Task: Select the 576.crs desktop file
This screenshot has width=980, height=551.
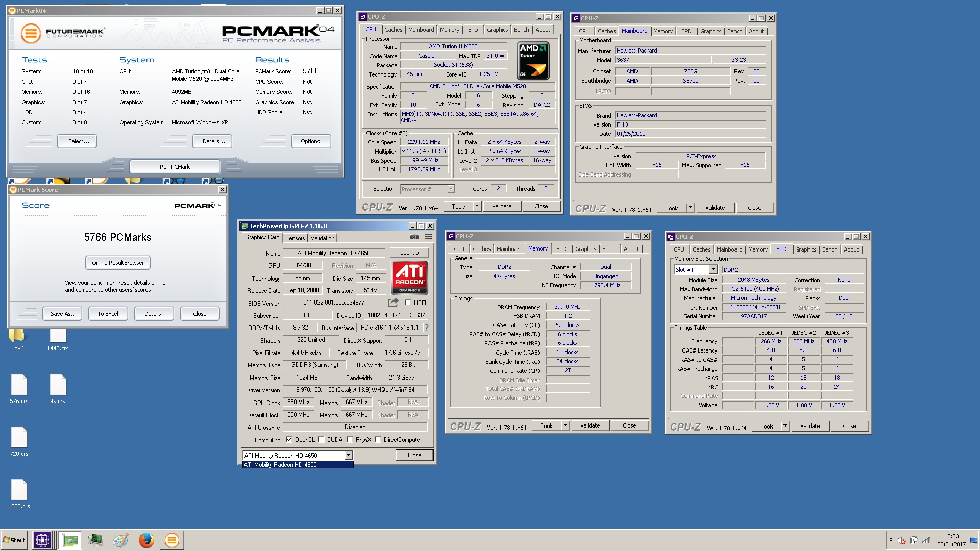Action: coord(19,389)
